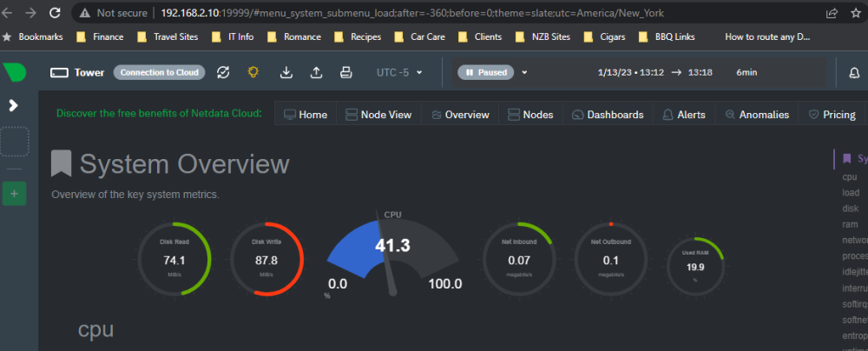The image size is (868, 351).
Task: Open the Bookmarks bar item
Action: point(33,37)
